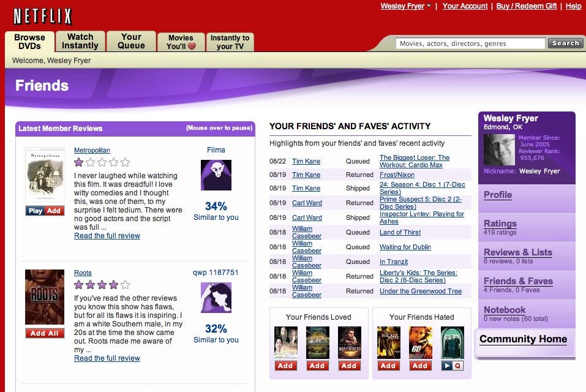Image resolution: width=586 pixels, height=392 pixels.
Task: Click first Your Friends Loved movie cover
Action: 286,342
